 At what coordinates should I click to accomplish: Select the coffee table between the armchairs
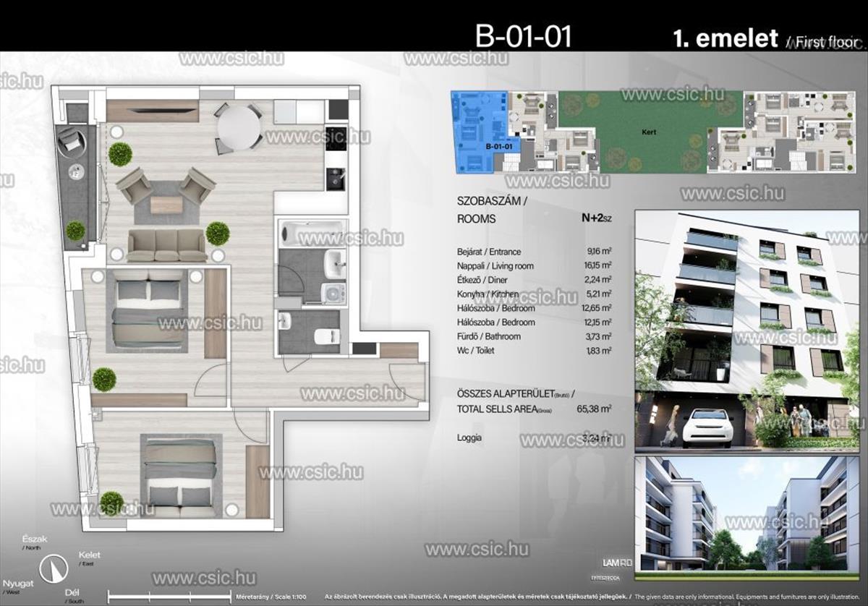tap(166, 205)
